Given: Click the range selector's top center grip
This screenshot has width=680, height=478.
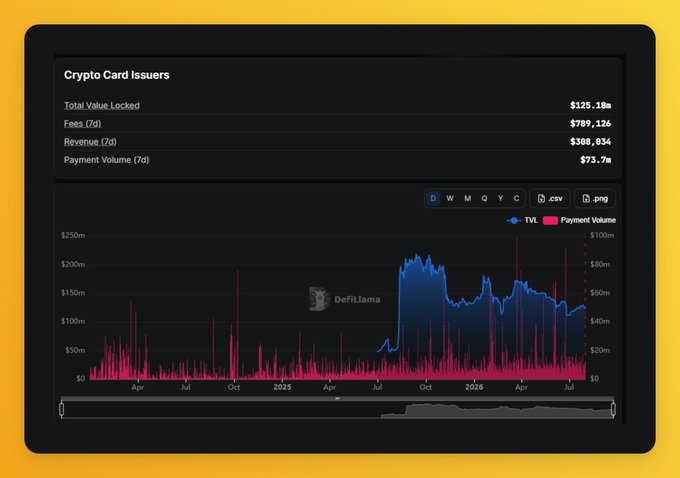Looking at the screenshot, I should click(x=337, y=398).
